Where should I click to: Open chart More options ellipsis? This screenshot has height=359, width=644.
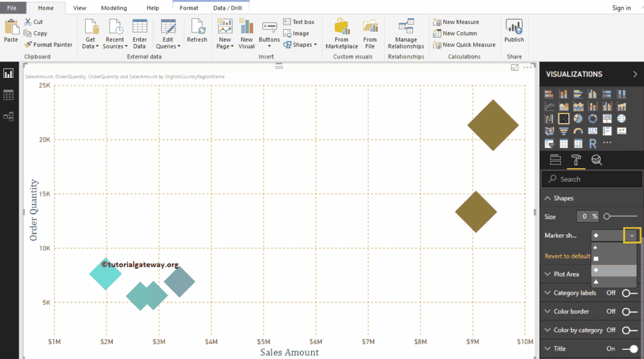[x=527, y=68]
